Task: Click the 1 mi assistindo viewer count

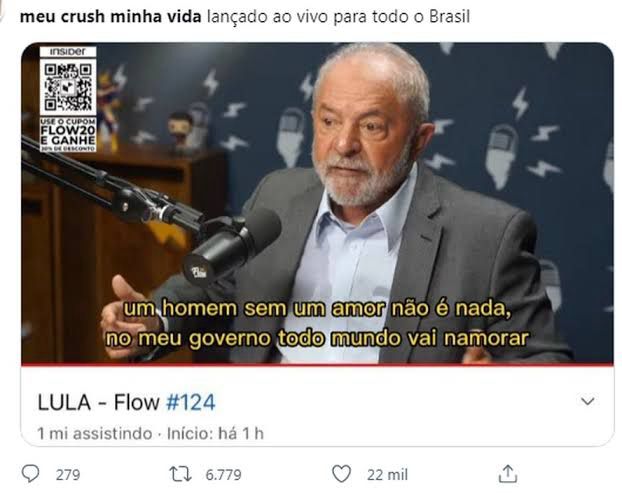Action: pos(95,433)
